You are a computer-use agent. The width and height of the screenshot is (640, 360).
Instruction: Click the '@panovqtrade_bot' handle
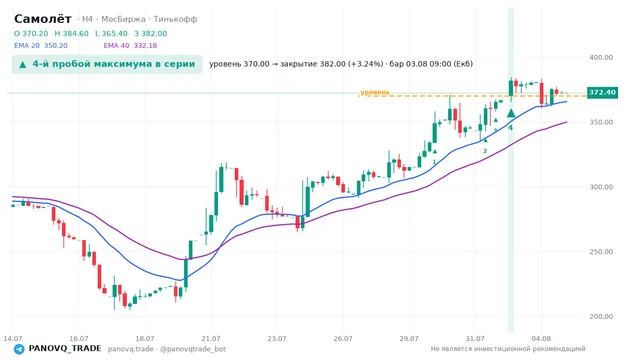pos(193,349)
